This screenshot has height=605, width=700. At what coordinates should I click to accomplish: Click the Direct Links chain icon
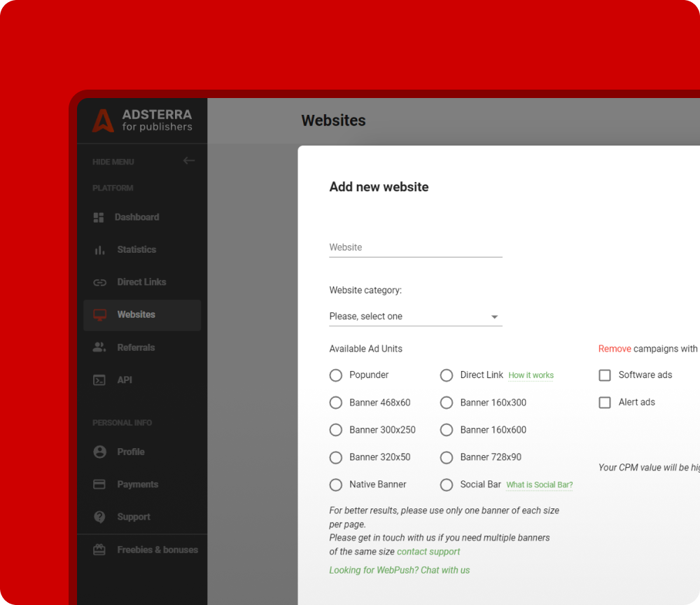coord(99,283)
